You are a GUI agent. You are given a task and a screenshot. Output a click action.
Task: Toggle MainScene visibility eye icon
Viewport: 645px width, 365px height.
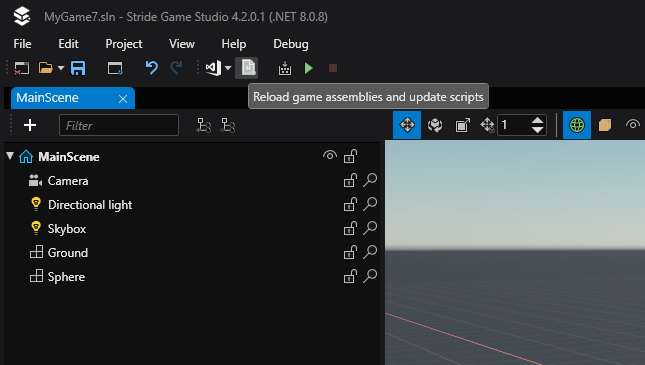329,156
